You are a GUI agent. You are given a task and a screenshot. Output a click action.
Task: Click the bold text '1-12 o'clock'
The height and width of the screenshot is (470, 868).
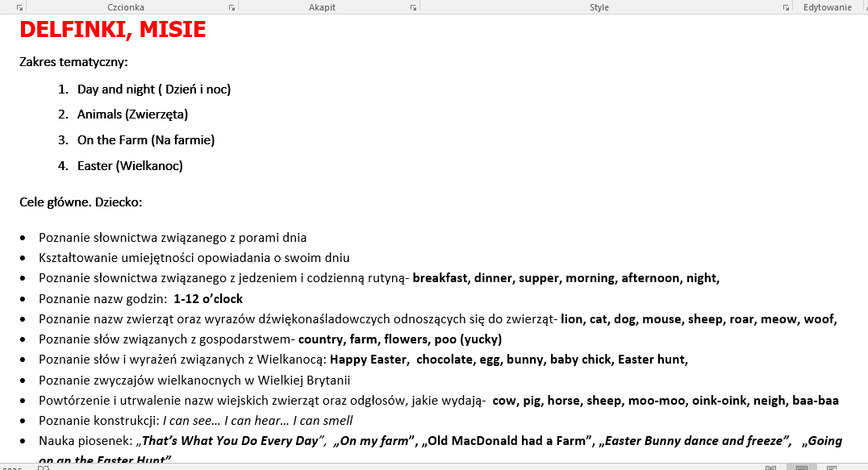[x=208, y=299]
